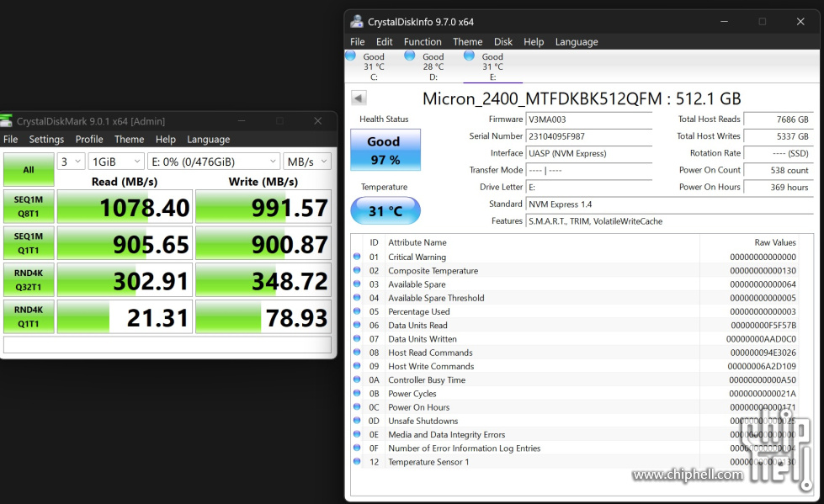Click status dot for Power Cycles row
824x504 pixels.
(357, 393)
